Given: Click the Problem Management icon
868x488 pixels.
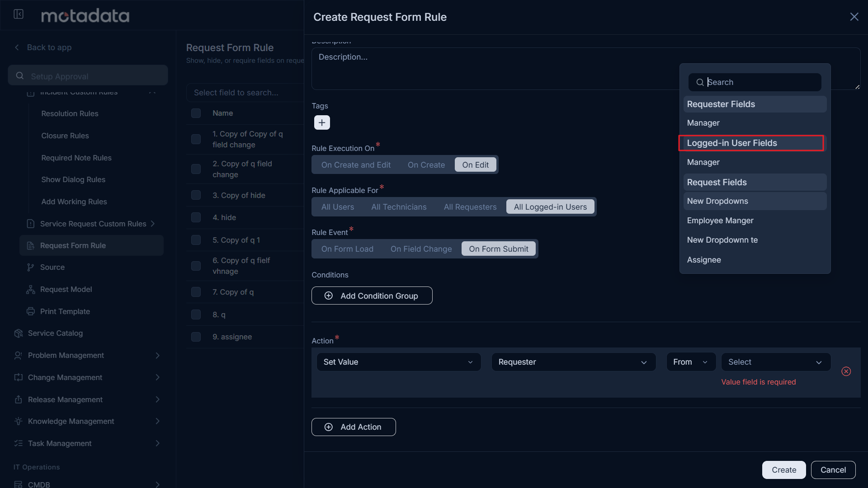Looking at the screenshot, I should [19, 355].
